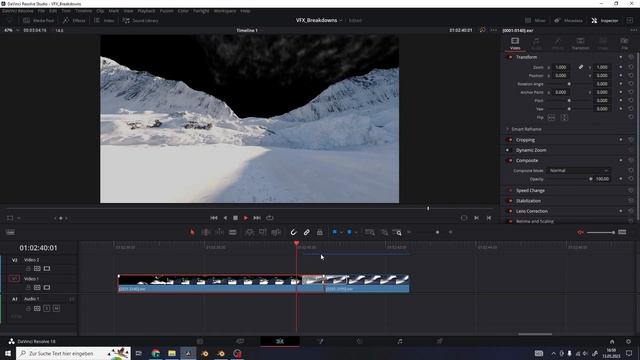Screen dimensions: 640x360
Task: Open the Workspace menu
Action: 225,11
